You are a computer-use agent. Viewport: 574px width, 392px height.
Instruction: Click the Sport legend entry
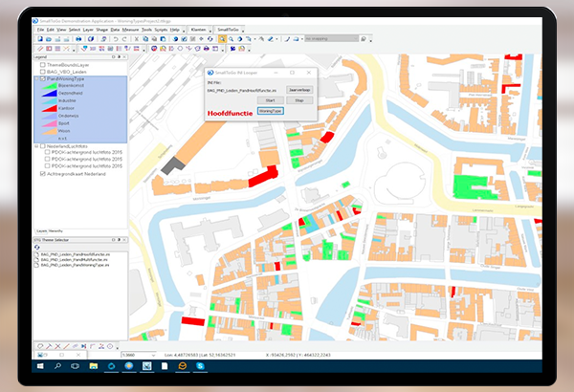tap(64, 123)
